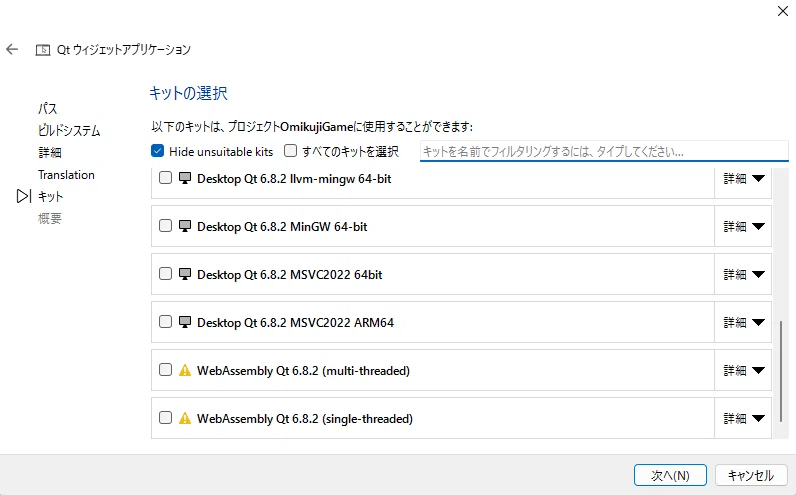This screenshot has height=495, width=796.
Task: Click the WebAssembly Qt 6.8.2 (single-threaded) label
Action: tap(305, 419)
